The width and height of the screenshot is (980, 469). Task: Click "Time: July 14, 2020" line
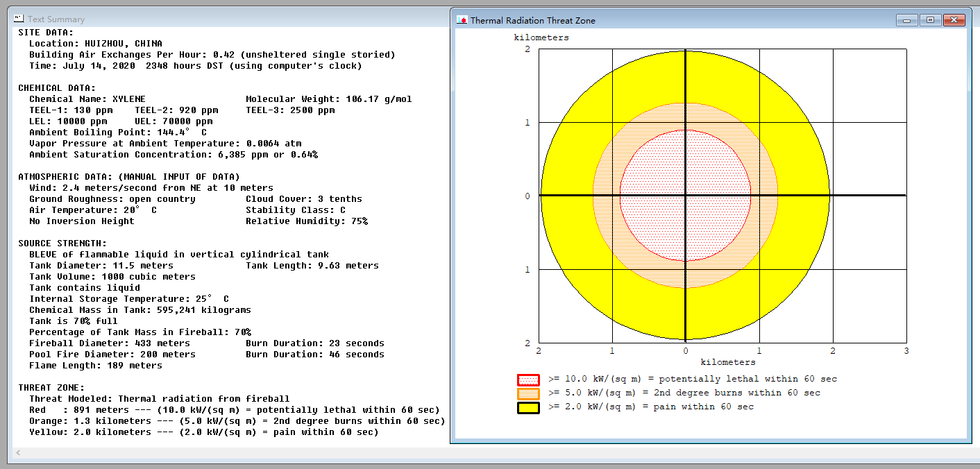196,66
